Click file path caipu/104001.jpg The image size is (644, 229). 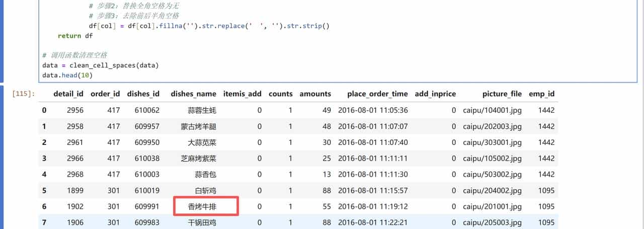[493, 110]
